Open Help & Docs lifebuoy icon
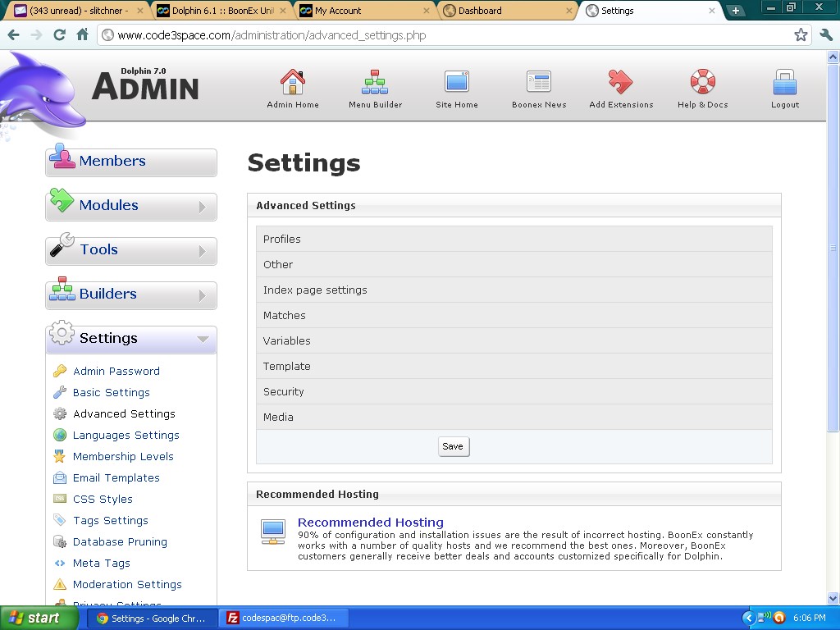 coord(702,82)
